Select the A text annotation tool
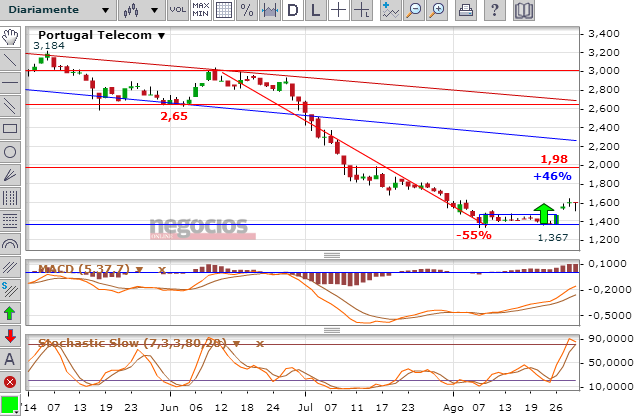 point(10,359)
